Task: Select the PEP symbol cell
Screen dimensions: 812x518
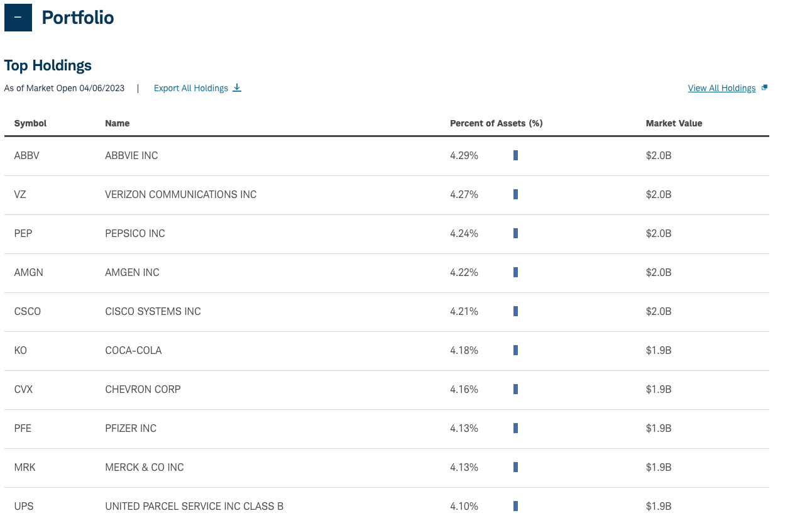Action: click(x=23, y=233)
